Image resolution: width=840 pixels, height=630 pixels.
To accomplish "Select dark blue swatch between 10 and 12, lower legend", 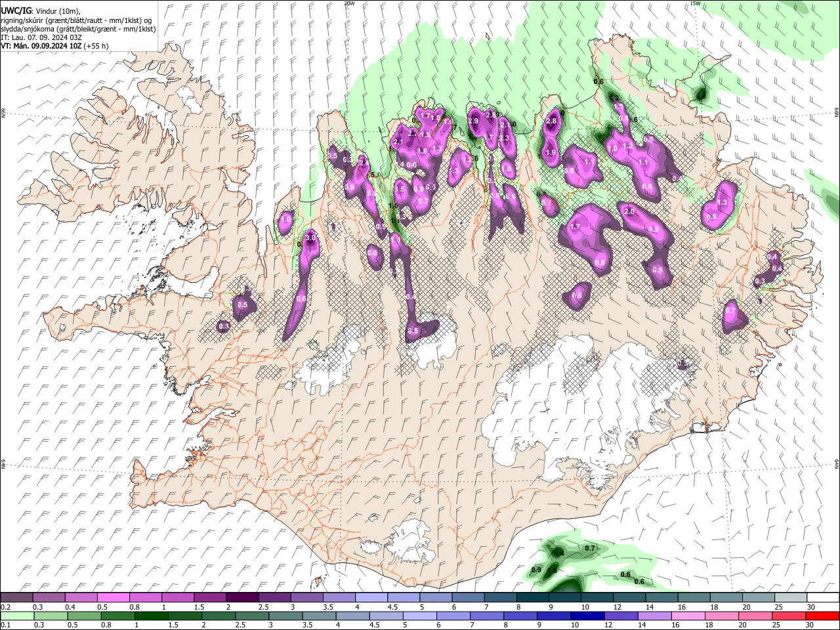I will point(588,616).
